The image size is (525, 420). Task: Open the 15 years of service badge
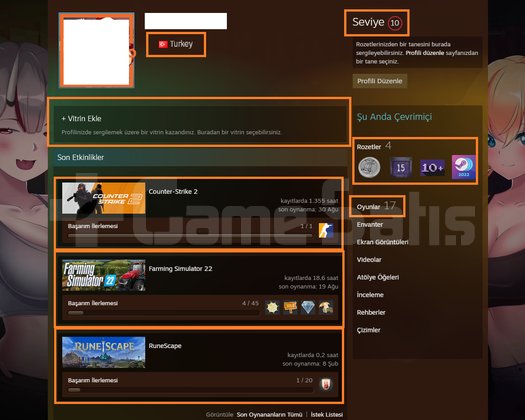click(x=401, y=167)
